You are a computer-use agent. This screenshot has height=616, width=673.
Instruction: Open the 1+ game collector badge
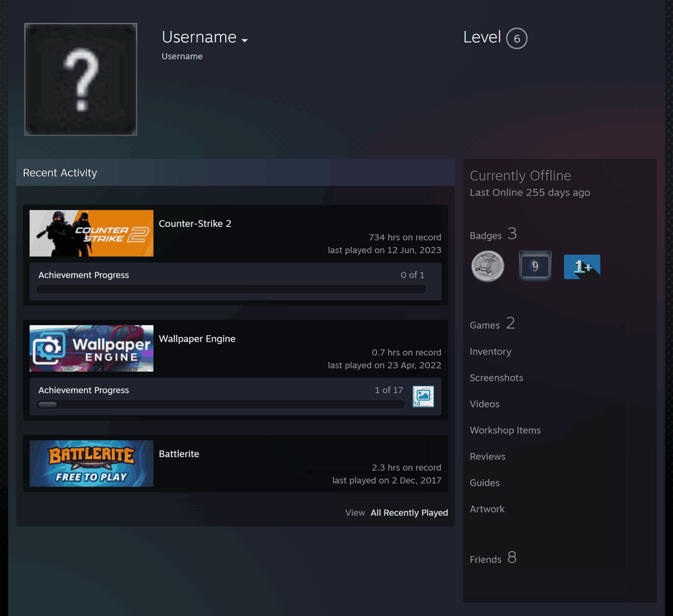(x=582, y=266)
